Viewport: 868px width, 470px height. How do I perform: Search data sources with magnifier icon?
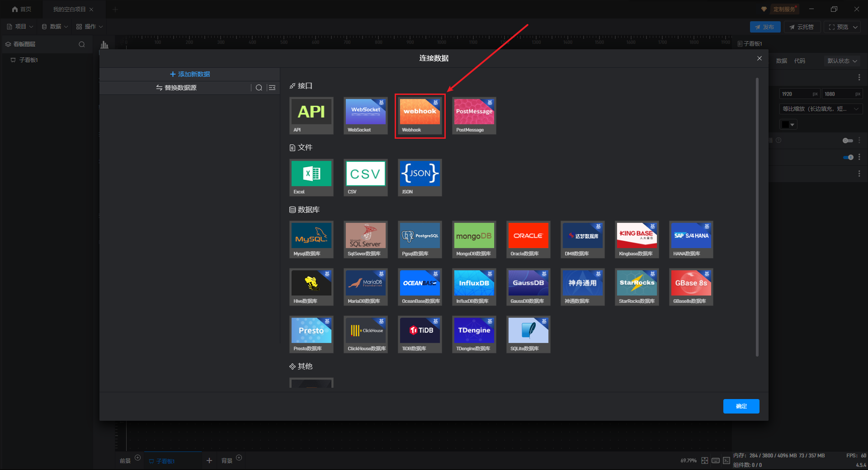[259, 88]
